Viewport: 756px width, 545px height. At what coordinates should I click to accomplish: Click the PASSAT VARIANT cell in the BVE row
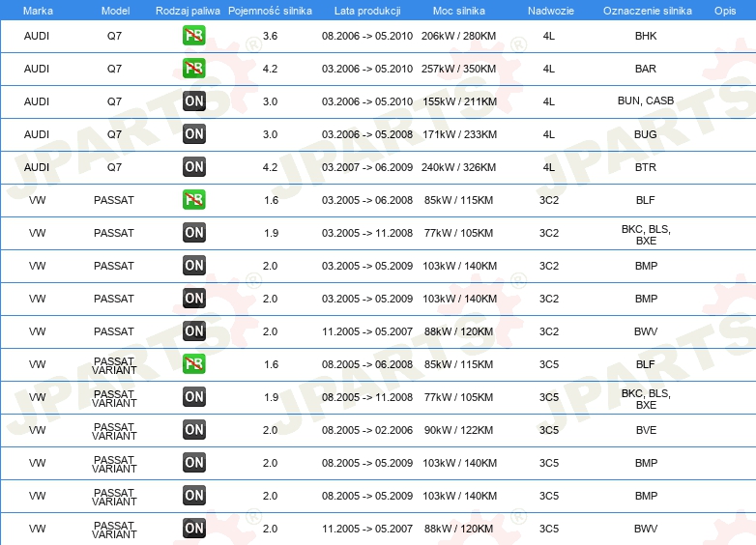tap(114, 431)
